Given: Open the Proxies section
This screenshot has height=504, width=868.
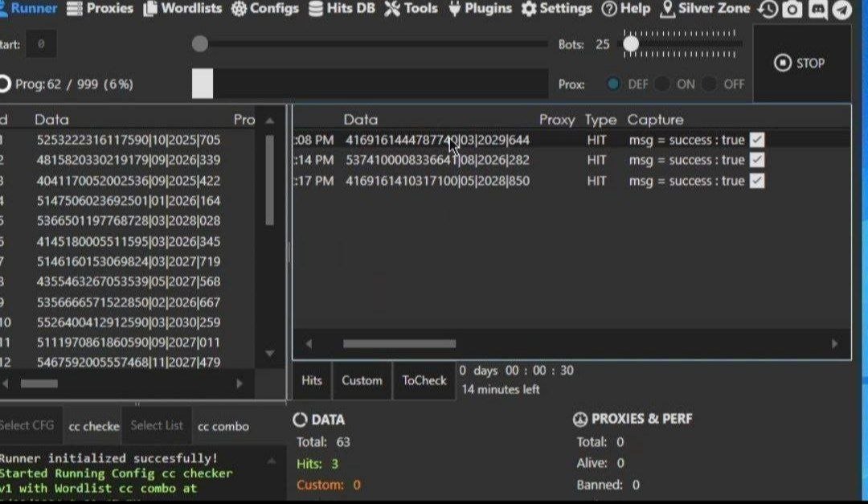Looking at the screenshot, I should point(100,8).
